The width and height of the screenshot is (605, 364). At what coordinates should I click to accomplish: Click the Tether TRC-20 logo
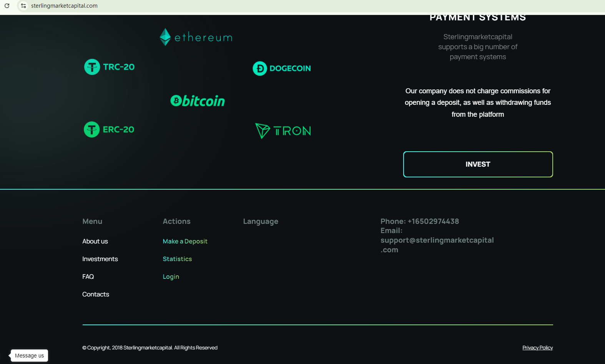click(x=110, y=67)
